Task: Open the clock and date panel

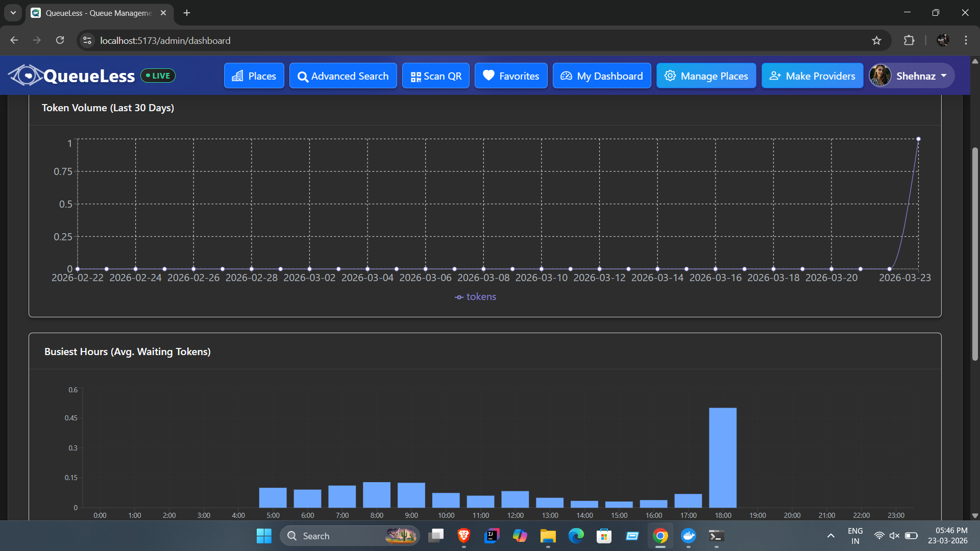Action: tap(948, 536)
